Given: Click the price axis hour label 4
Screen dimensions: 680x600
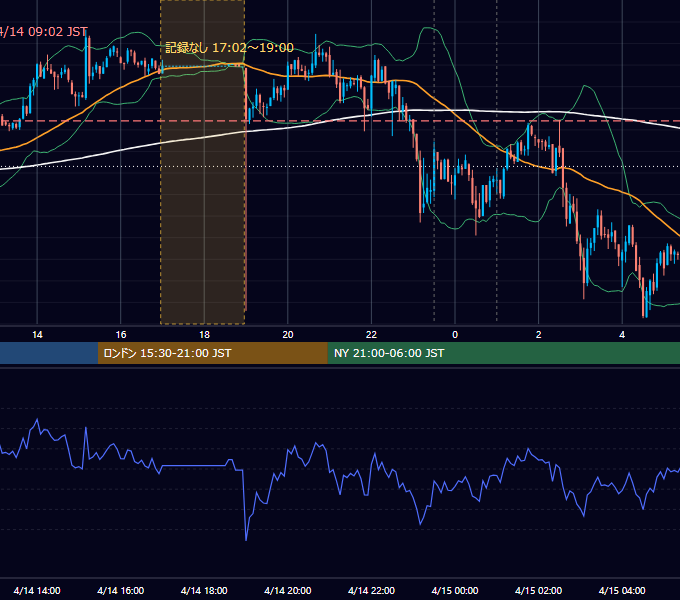Looking at the screenshot, I should 622,335.
